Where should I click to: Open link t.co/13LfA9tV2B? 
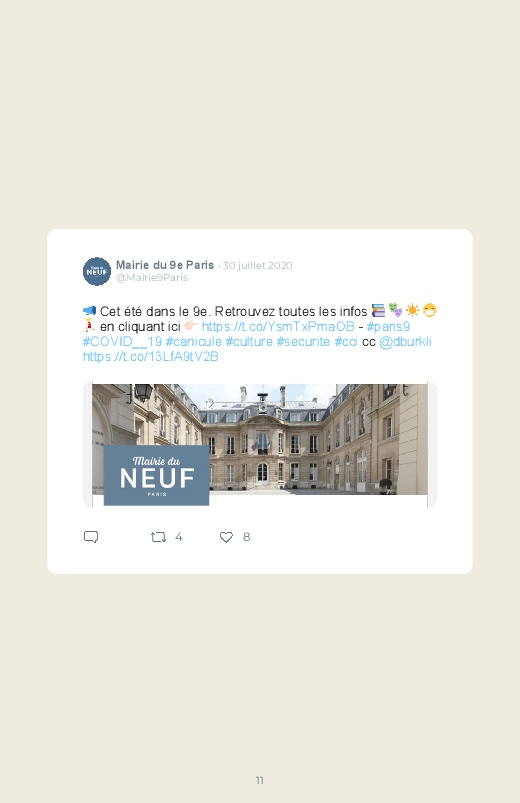[151, 356]
